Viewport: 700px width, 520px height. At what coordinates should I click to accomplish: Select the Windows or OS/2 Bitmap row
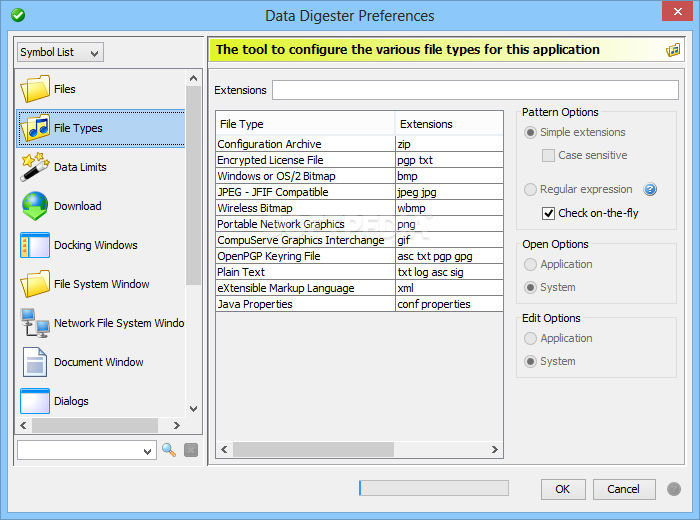click(359, 176)
